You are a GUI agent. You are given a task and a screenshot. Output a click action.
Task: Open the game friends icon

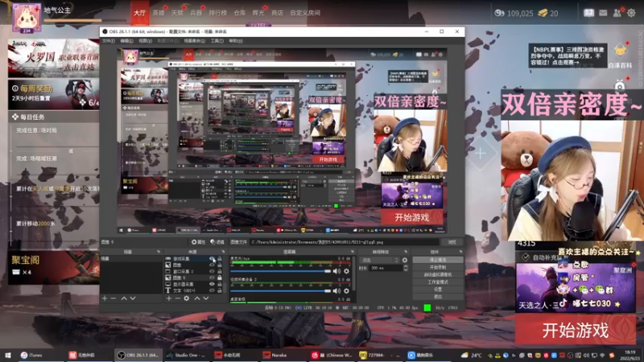617,13
